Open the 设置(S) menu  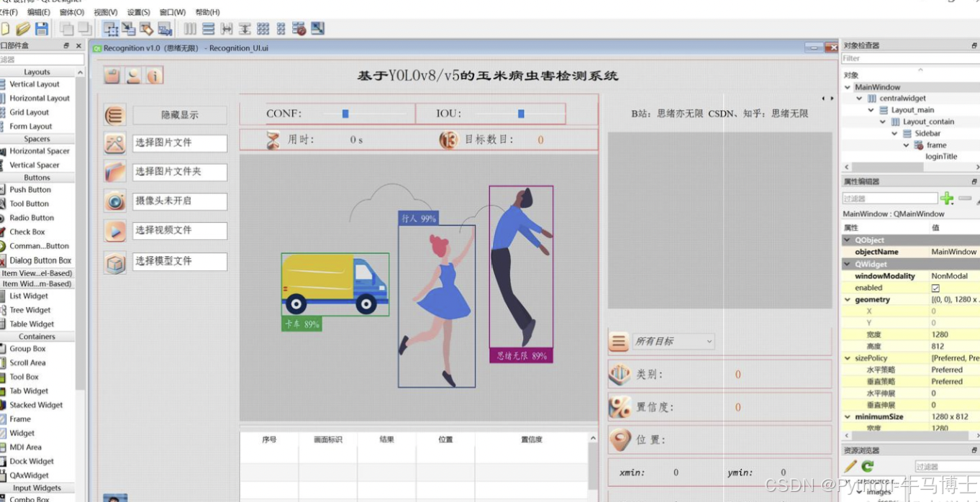coord(139,12)
